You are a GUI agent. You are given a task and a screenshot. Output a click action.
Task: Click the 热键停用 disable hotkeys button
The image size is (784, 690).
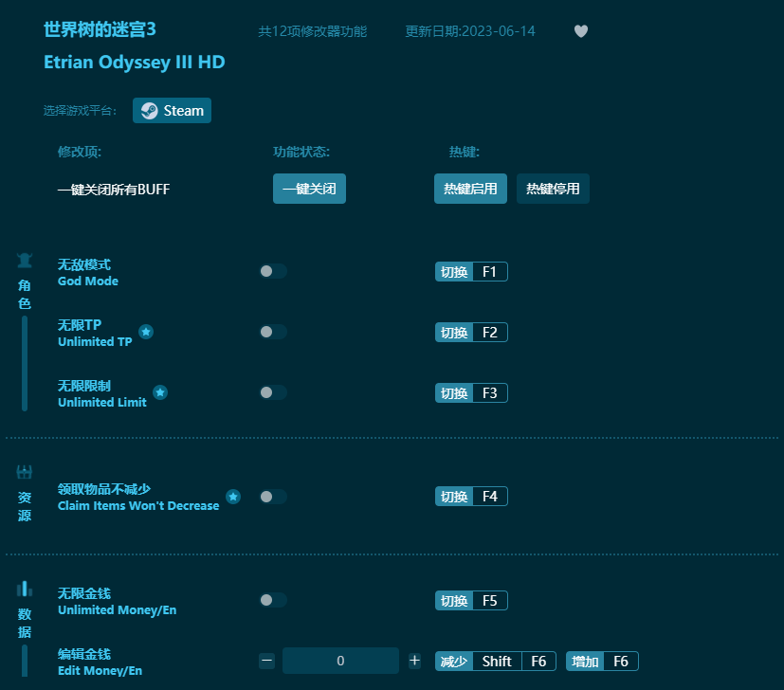click(x=553, y=189)
